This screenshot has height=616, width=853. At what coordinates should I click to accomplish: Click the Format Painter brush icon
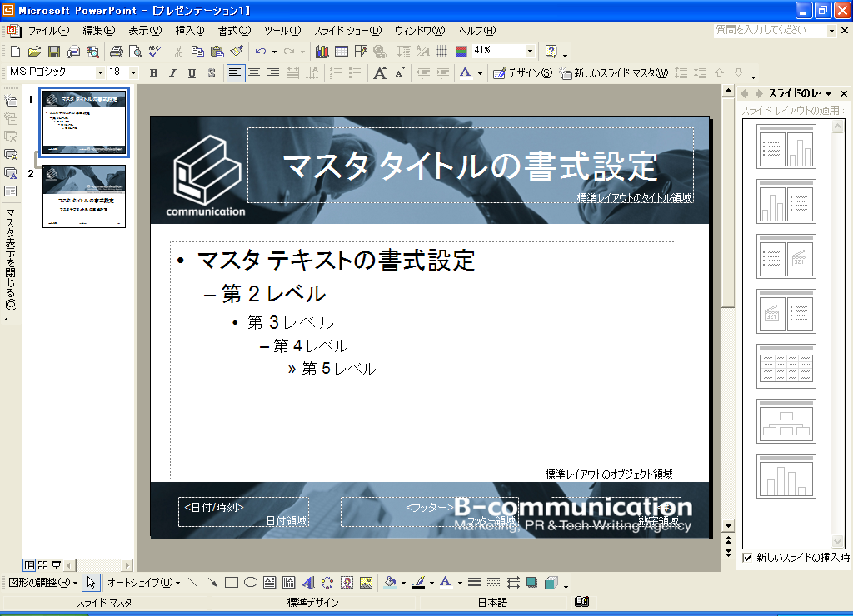pyautogui.click(x=236, y=52)
